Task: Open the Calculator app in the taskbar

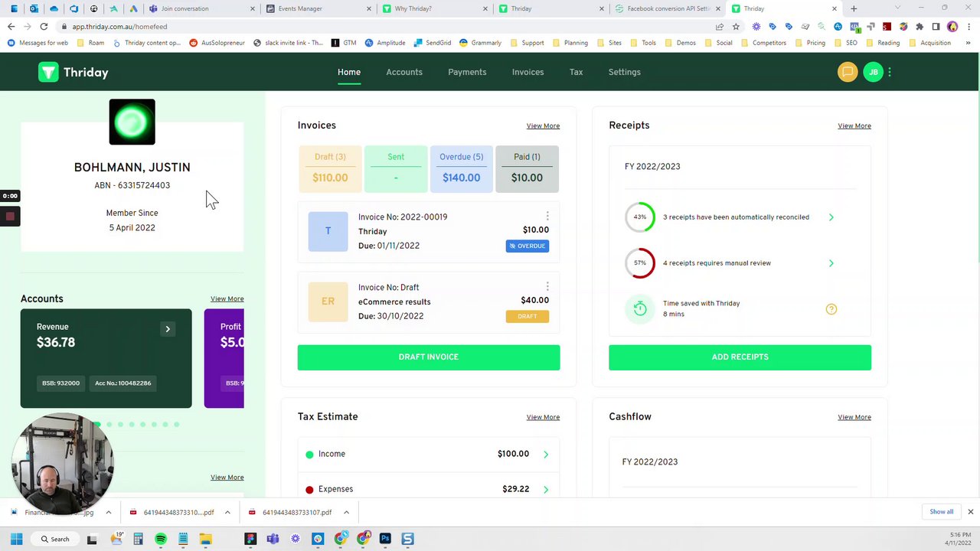Action: click(138, 539)
